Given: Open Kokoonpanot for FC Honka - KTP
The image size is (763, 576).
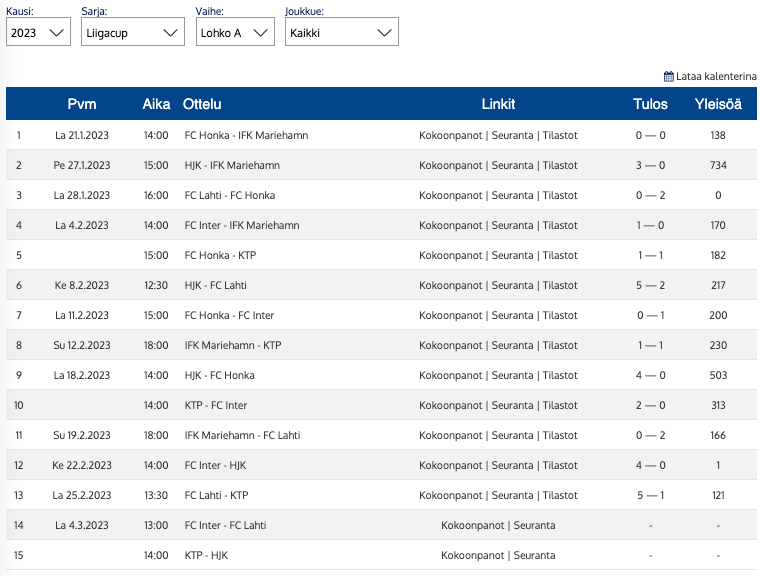Looking at the screenshot, I should pyautogui.click(x=451, y=255).
